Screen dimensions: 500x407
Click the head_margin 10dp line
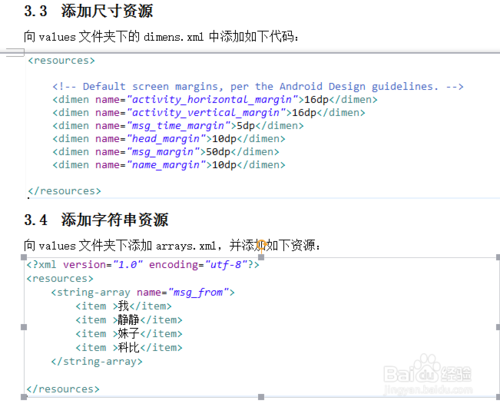coord(169,139)
